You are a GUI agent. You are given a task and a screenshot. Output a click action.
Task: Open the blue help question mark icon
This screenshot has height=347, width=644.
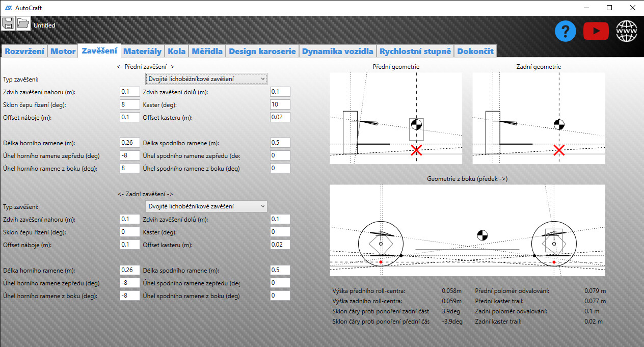(565, 32)
